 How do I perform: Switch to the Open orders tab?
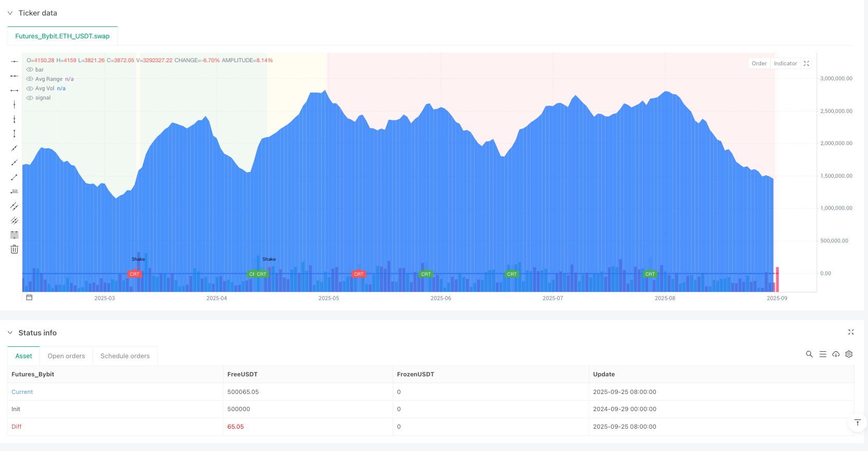pos(66,356)
